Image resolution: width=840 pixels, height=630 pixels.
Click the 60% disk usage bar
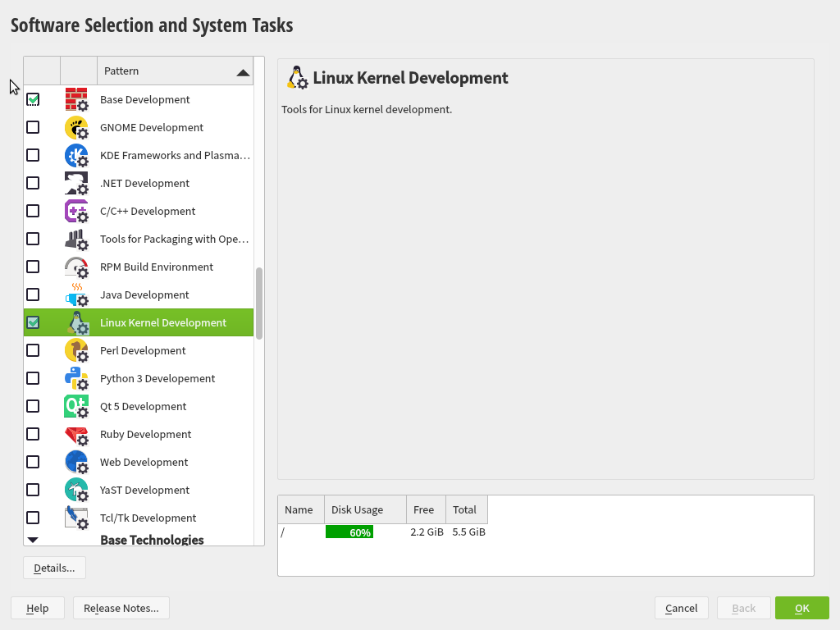tap(349, 532)
